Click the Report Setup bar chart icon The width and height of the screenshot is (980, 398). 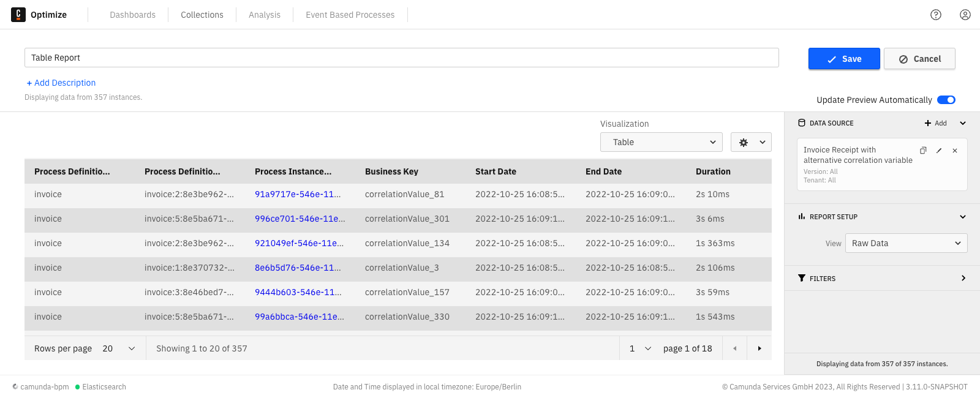click(x=802, y=217)
